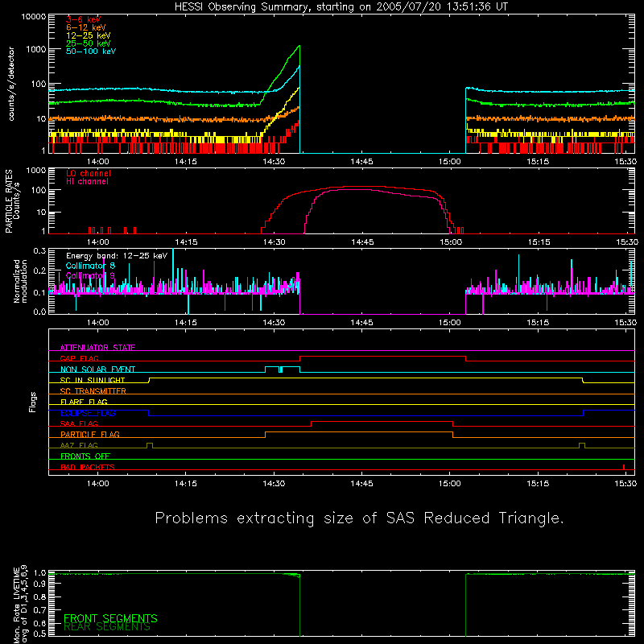
Task: Click the 'BAD PACKETS' flag label
Action: [88, 468]
